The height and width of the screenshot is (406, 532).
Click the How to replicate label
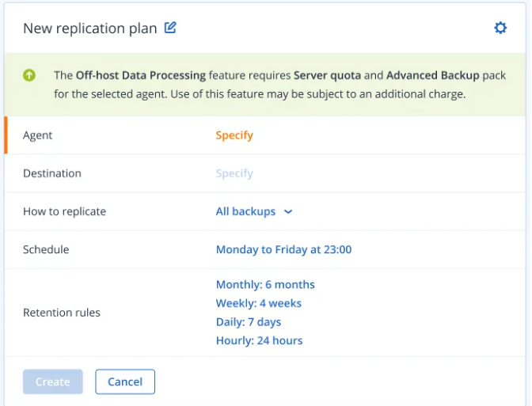(x=64, y=211)
